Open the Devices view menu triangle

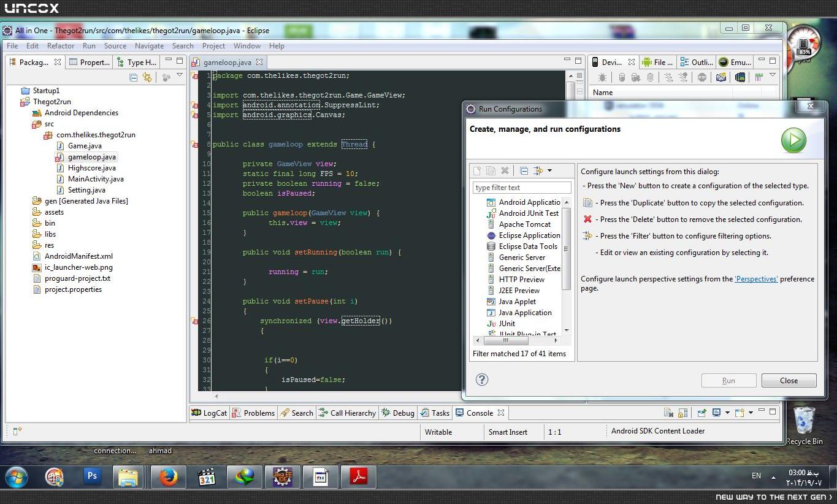coord(773,75)
